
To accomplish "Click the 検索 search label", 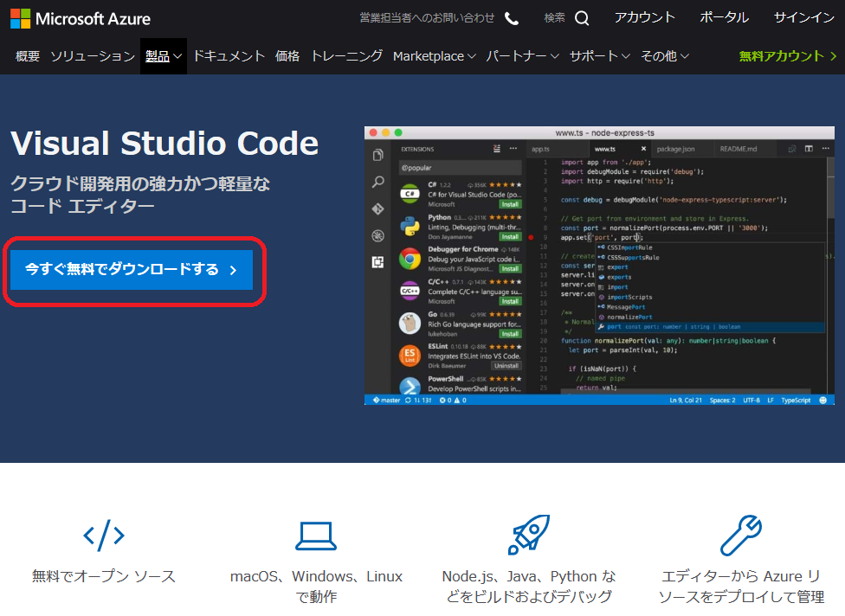I will pyautogui.click(x=554, y=18).
